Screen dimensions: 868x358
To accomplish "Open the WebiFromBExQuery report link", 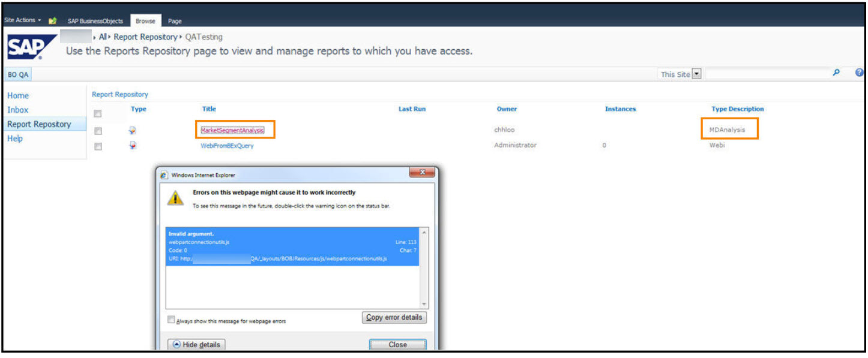I will tap(227, 145).
